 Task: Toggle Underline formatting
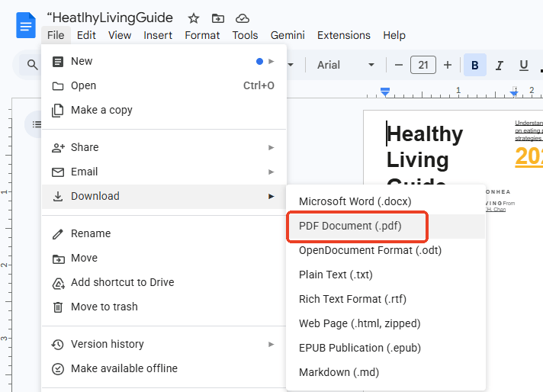(524, 65)
